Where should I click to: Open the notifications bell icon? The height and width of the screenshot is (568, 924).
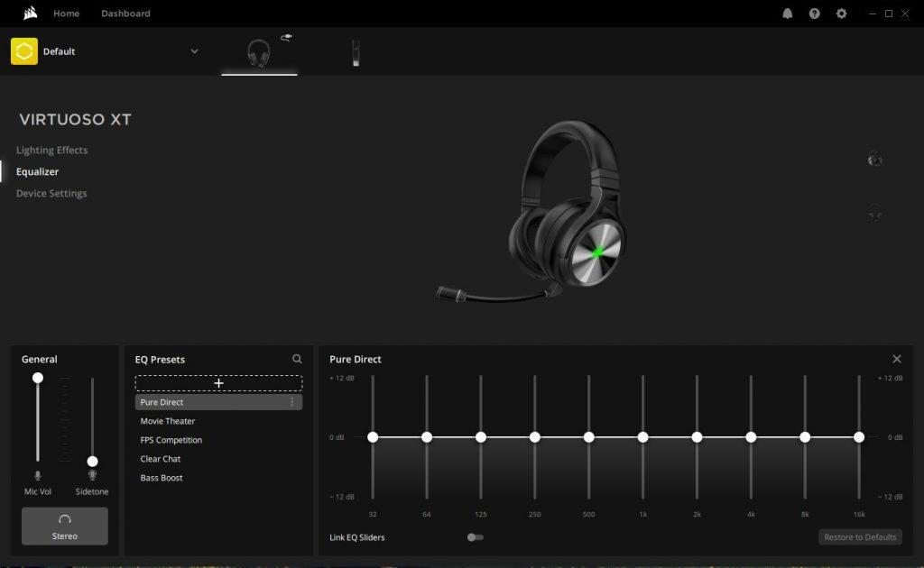pyautogui.click(x=787, y=14)
